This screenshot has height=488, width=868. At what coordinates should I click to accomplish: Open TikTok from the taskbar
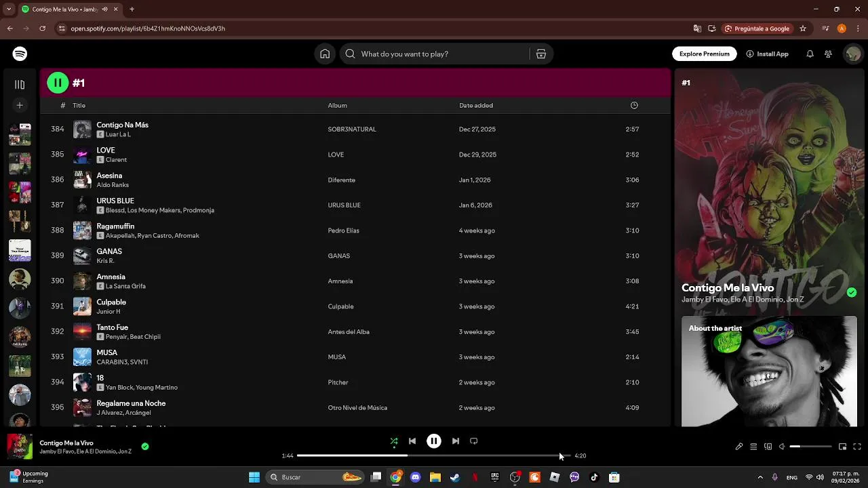coord(594,477)
